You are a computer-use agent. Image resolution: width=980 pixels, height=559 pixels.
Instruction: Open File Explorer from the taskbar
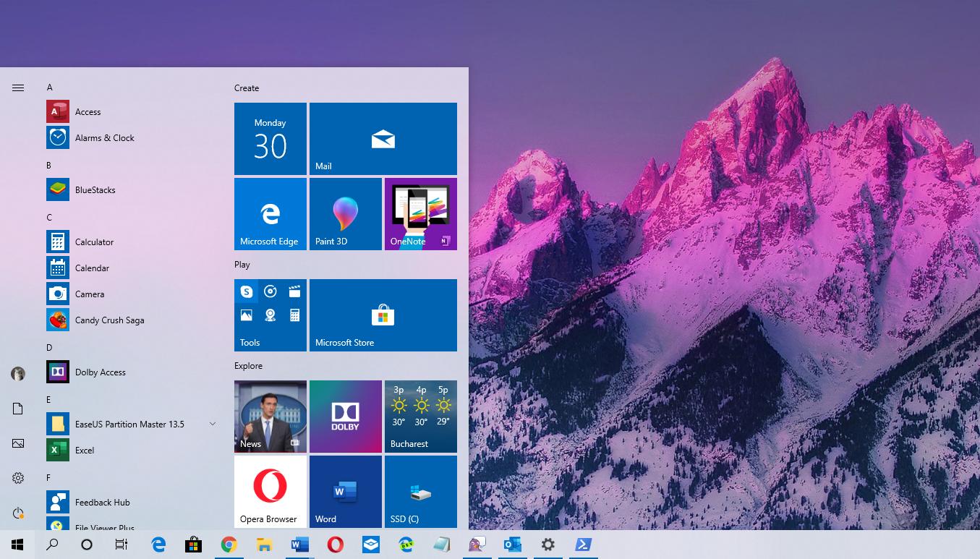[265, 545]
